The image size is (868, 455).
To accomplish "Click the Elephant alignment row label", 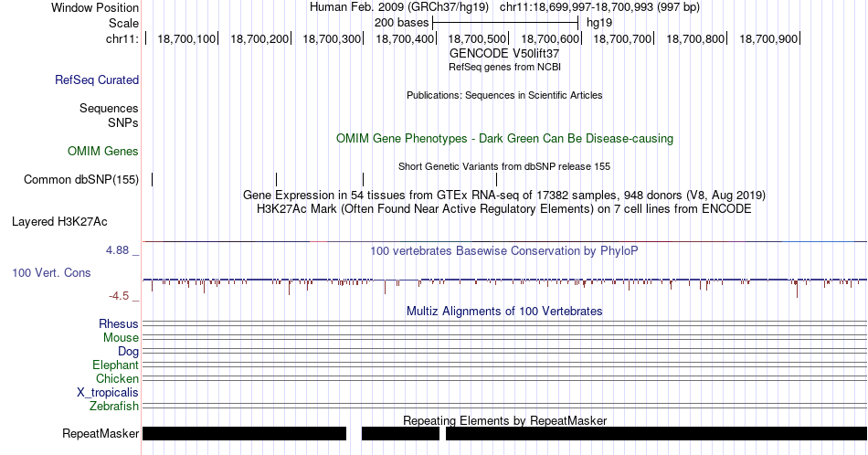I will (116, 365).
